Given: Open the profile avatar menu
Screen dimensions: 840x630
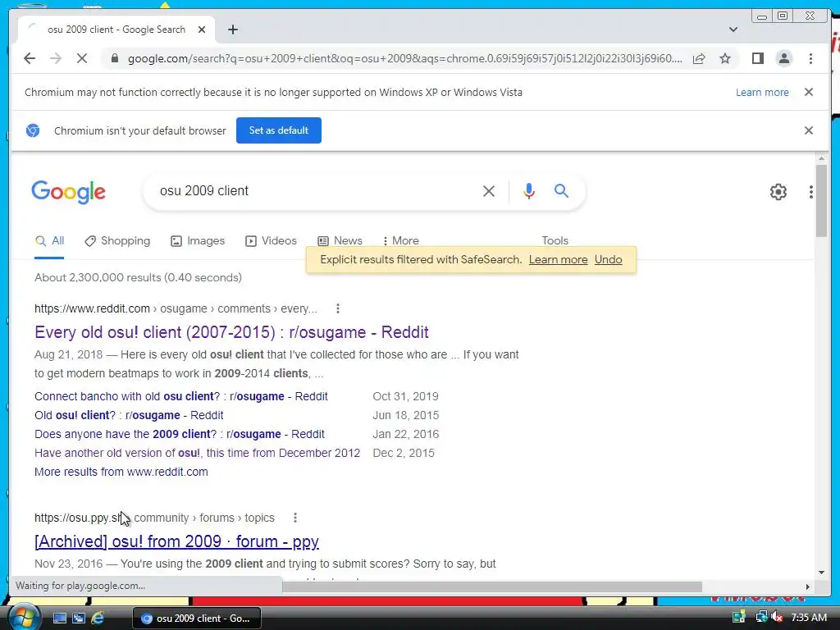Looking at the screenshot, I should pyautogui.click(x=783, y=58).
